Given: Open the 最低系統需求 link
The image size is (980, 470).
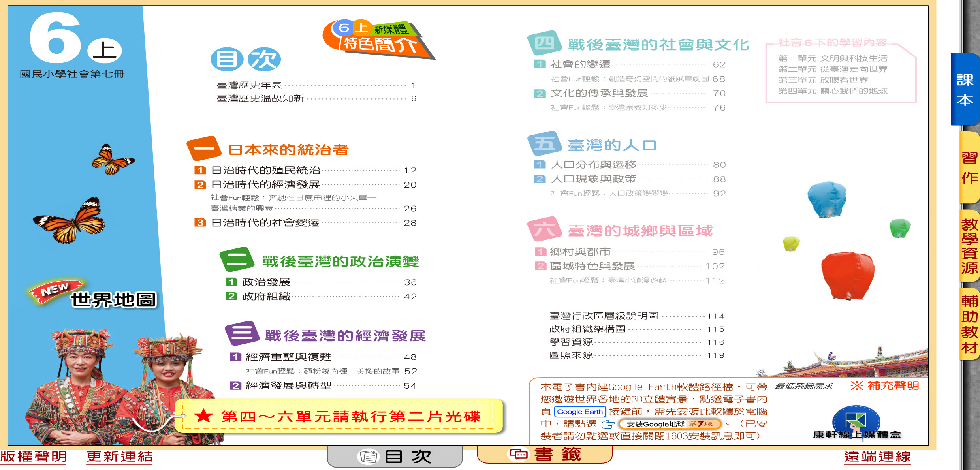Looking at the screenshot, I should coord(803,386).
